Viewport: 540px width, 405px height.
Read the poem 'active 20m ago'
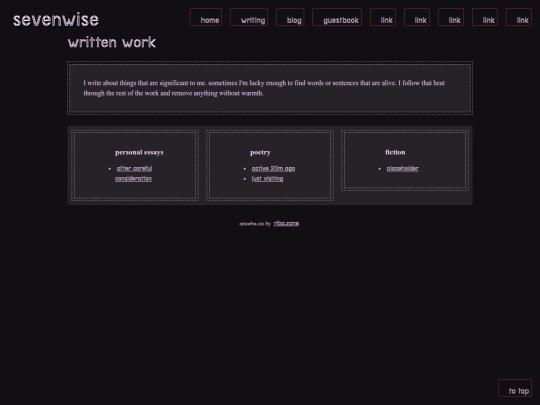point(273,168)
